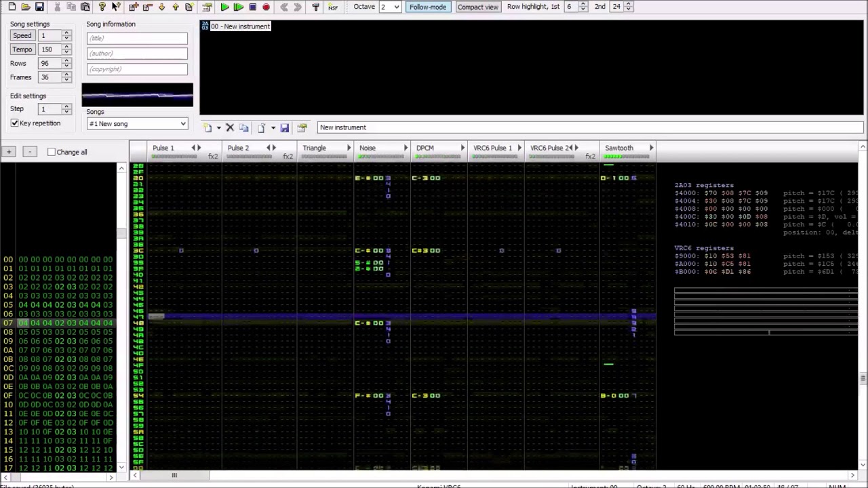This screenshot has width=868, height=488.
Task: Click the horizontal scrollbar thumb under the pattern editor
Action: click(174, 476)
